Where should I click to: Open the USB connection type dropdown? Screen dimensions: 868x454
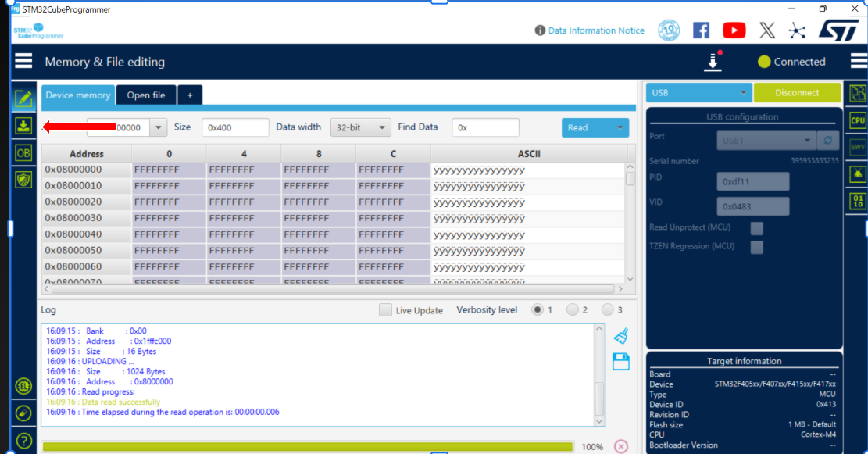(x=698, y=93)
